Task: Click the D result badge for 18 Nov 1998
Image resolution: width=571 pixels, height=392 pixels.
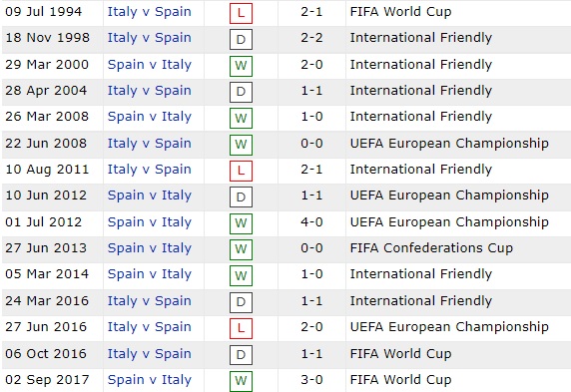Action: [x=241, y=39]
